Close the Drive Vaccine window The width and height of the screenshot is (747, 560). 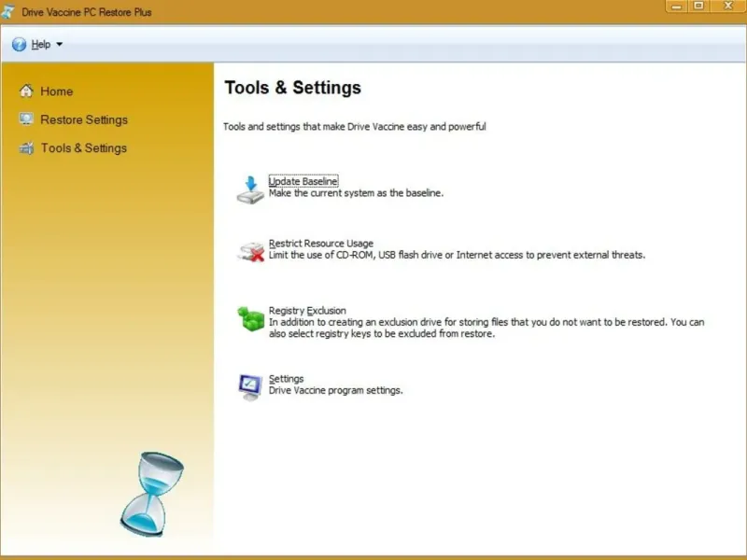727,7
